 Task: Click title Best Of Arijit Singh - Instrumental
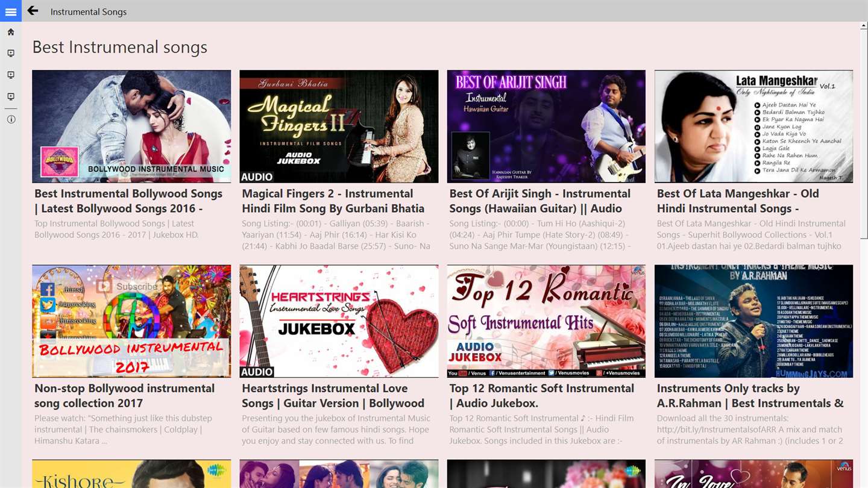pos(540,201)
